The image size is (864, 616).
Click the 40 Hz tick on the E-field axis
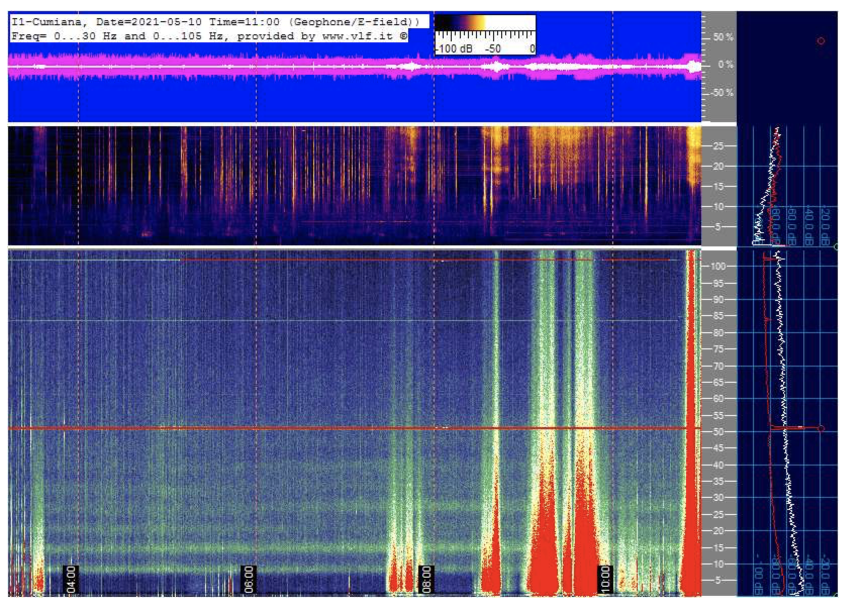[718, 465]
